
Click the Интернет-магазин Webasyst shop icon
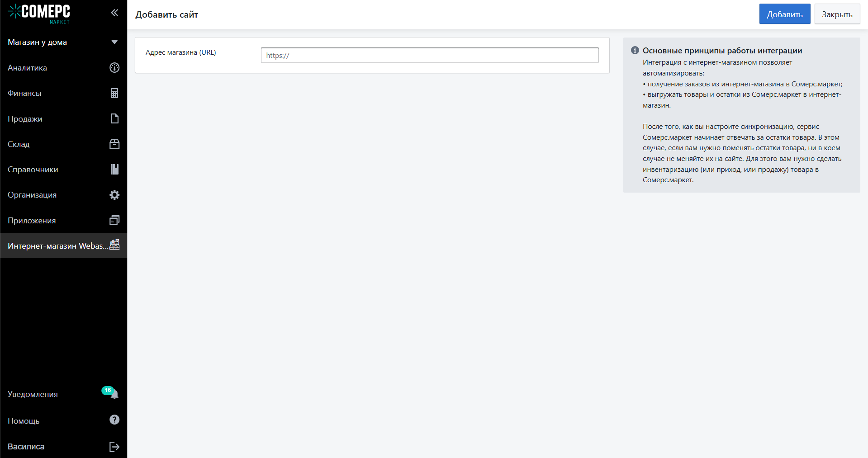[x=114, y=245]
